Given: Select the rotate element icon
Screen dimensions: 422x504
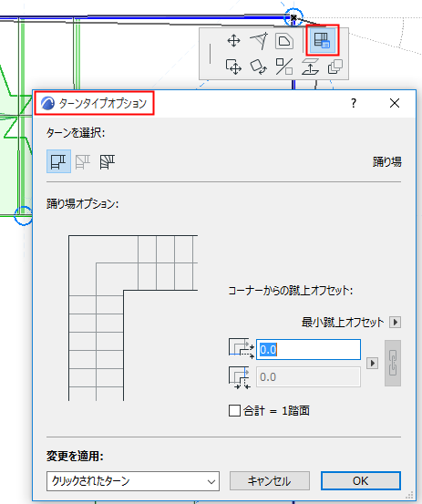Looking at the screenshot, I should coord(259,67).
